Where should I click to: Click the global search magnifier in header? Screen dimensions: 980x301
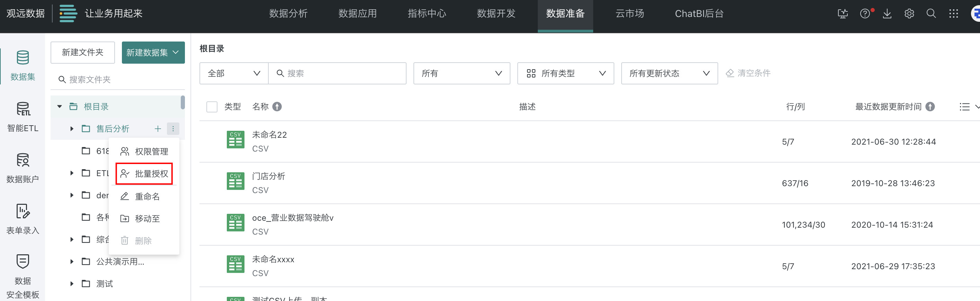pyautogui.click(x=931, y=14)
